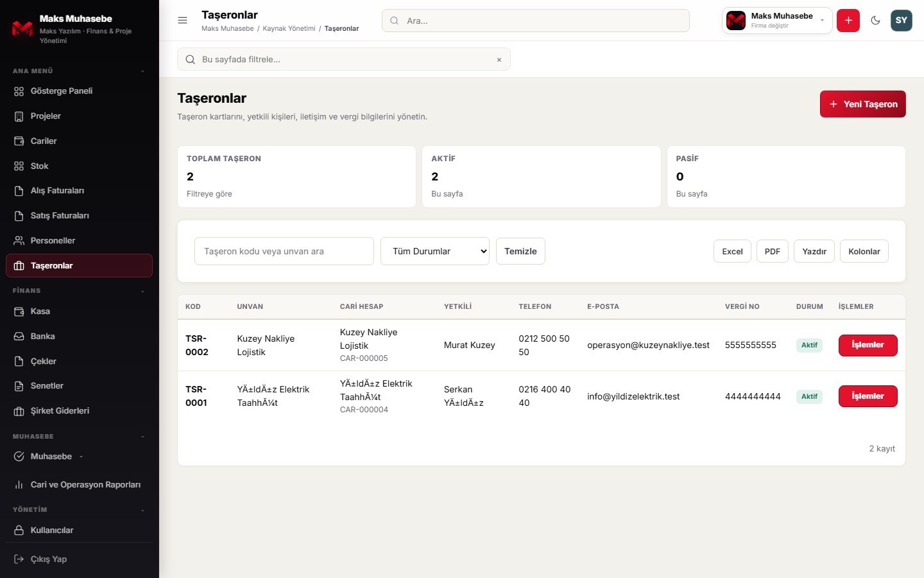This screenshot has width=924, height=578.
Task: Toggle the sidebar with the hamburger menu icon
Action: coord(182,21)
